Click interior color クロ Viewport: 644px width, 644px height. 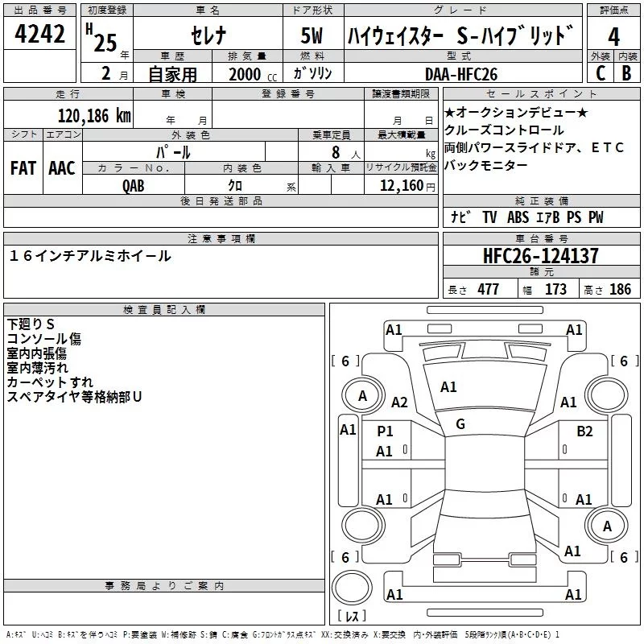(235, 186)
